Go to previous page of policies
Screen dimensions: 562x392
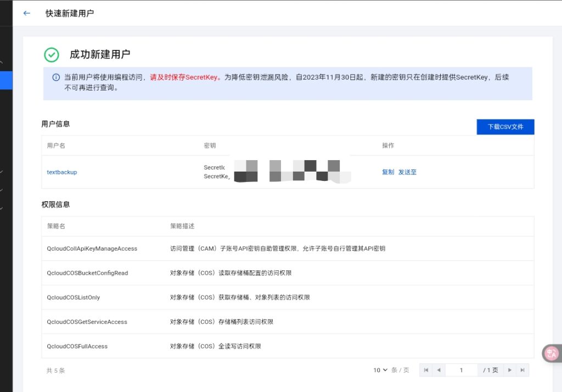click(x=439, y=370)
